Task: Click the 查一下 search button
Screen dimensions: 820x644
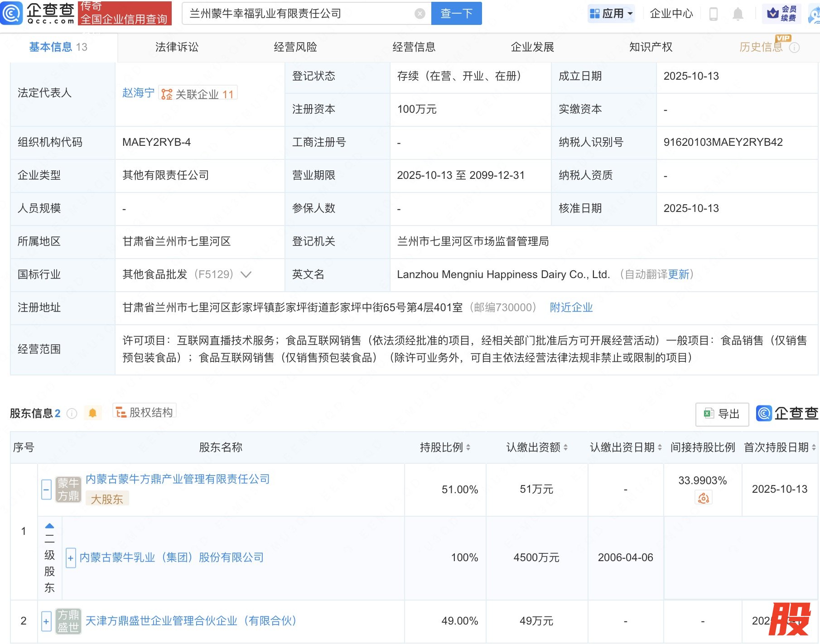Action: coord(456,14)
